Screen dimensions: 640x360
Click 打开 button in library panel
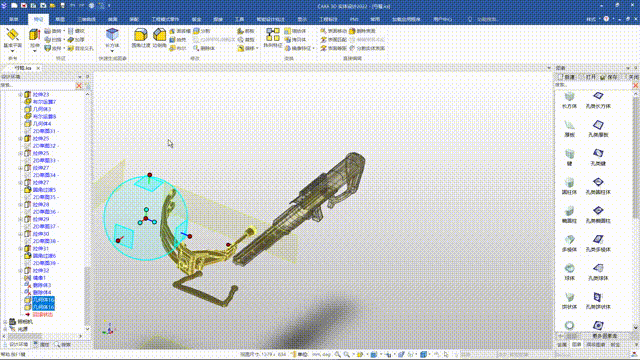pyautogui.click(x=587, y=77)
